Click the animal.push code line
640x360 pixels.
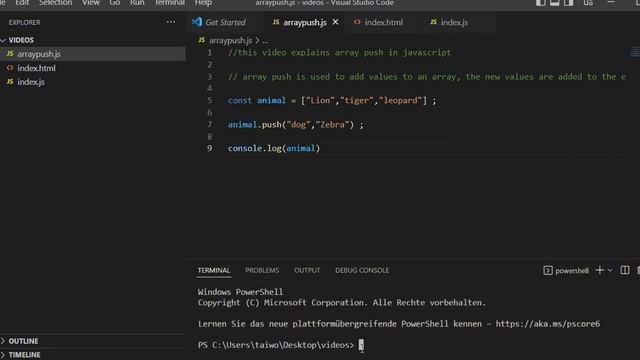(296, 124)
